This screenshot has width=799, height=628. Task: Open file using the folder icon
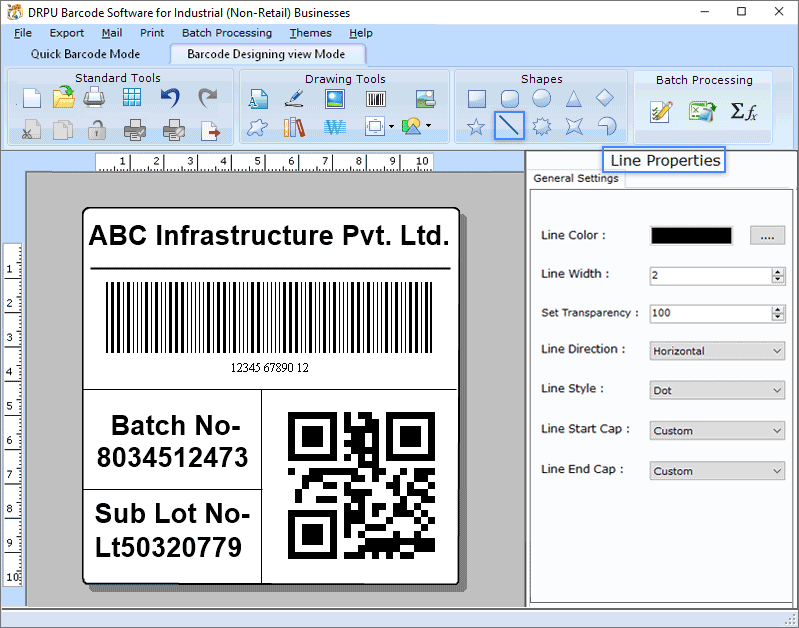63,97
